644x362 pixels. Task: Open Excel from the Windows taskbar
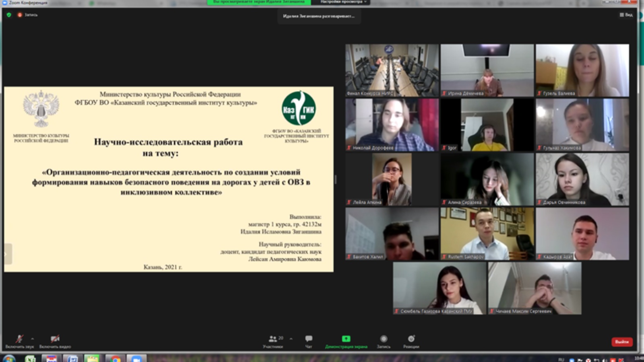coord(31,358)
